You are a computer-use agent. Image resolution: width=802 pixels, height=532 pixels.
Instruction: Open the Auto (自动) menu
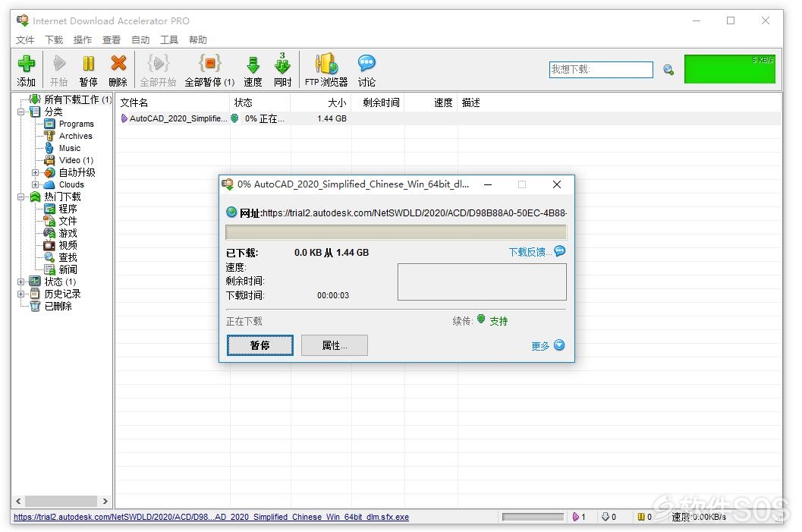click(140, 40)
